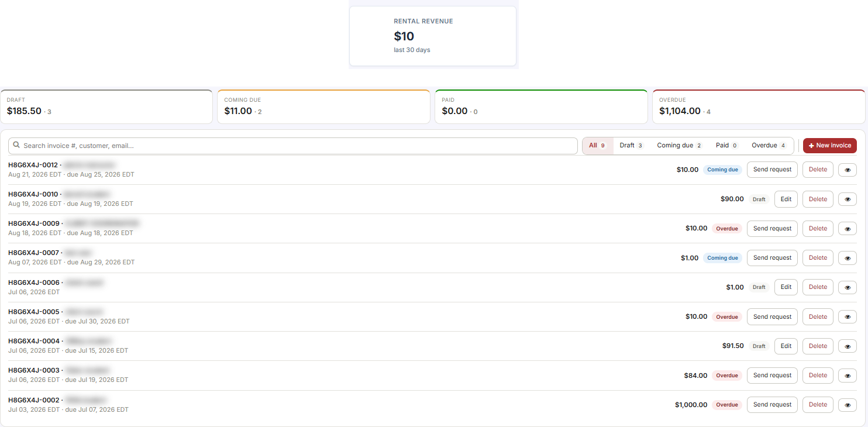Viewport: 868px width, 427px height.
Task: Send request for $1,000.00 invoice H8G6X4J-0002
Action: point(772,405)
